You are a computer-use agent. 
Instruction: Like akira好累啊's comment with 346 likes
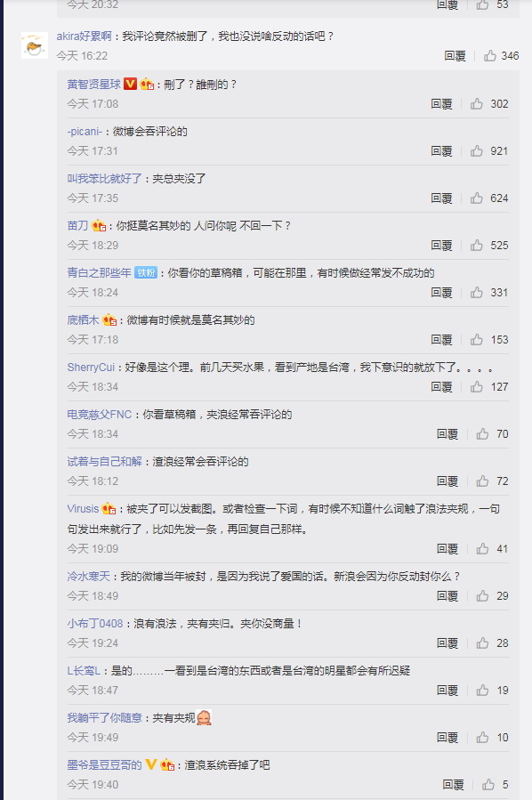tap(490, 55)
